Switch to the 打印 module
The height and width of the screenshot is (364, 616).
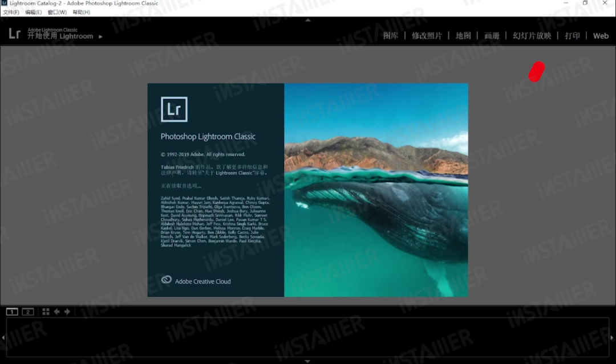click(x=572, y=36)
